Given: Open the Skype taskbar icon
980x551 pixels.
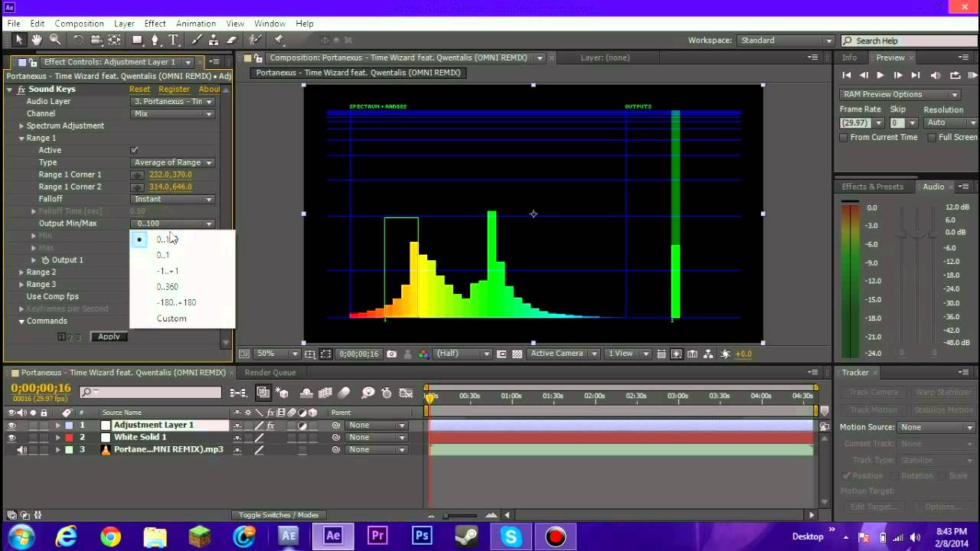Looking at the screenshot, I should tap(511, 536).
